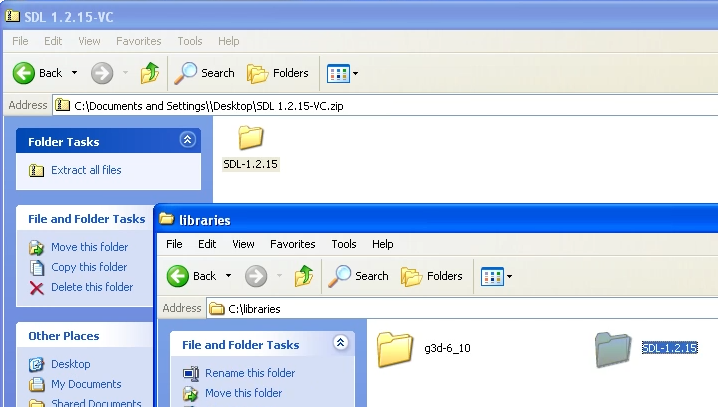Click Delete this folder link
Image resolution: width=718 pixels, height=407 pixels.
pos(92,287)
